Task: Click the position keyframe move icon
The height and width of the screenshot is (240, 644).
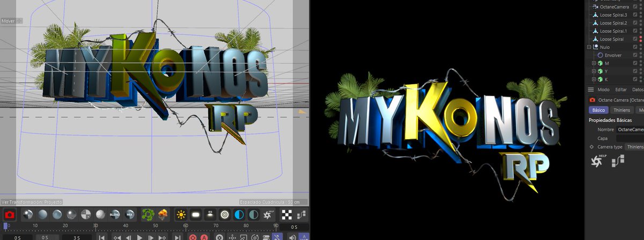Action: 232,237
